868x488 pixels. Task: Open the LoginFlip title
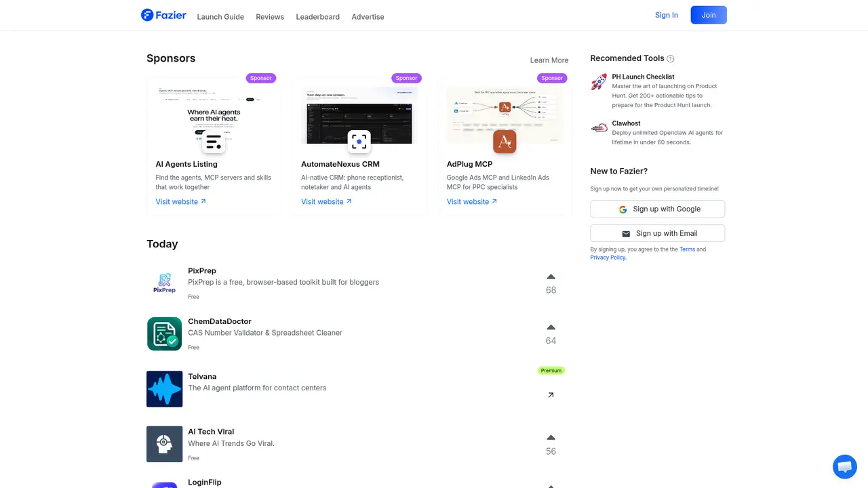205,482
